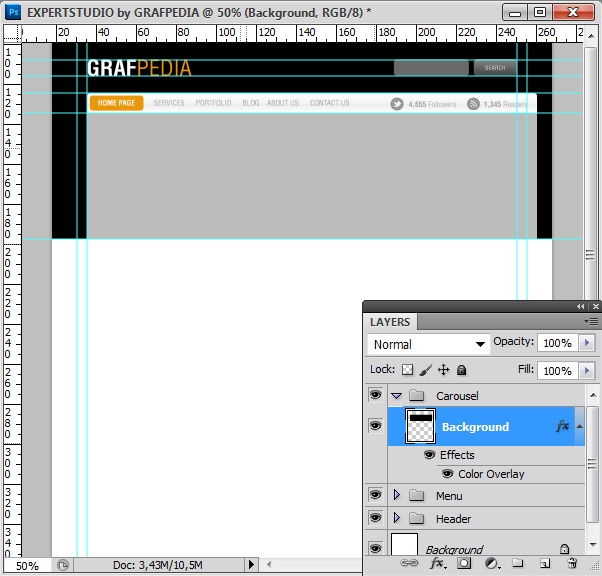The width and height of the screenshot is (602, 576).
Task: Select the LAYERS tab
Action: tap(390, 322)
